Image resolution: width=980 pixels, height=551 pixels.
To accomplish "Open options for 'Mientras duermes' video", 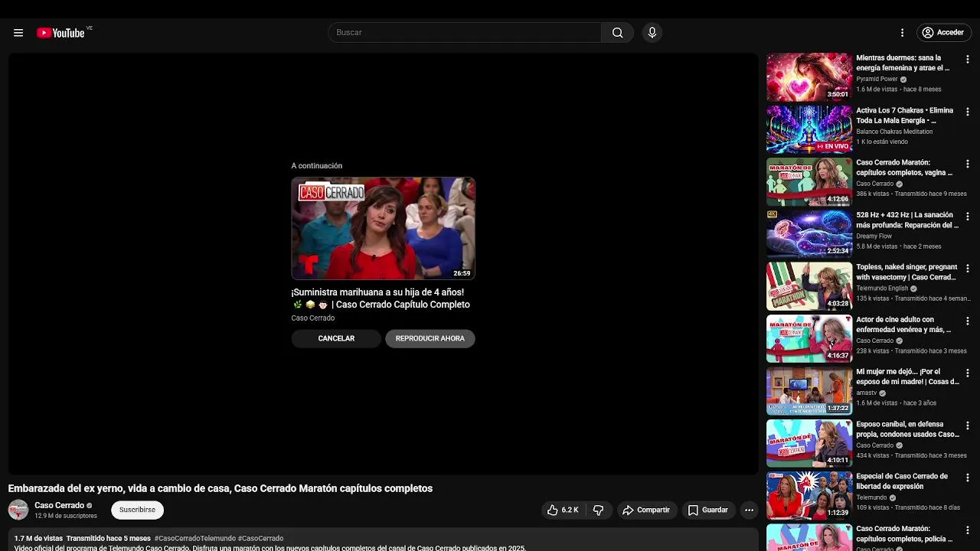I will click(x=968, y=59).
